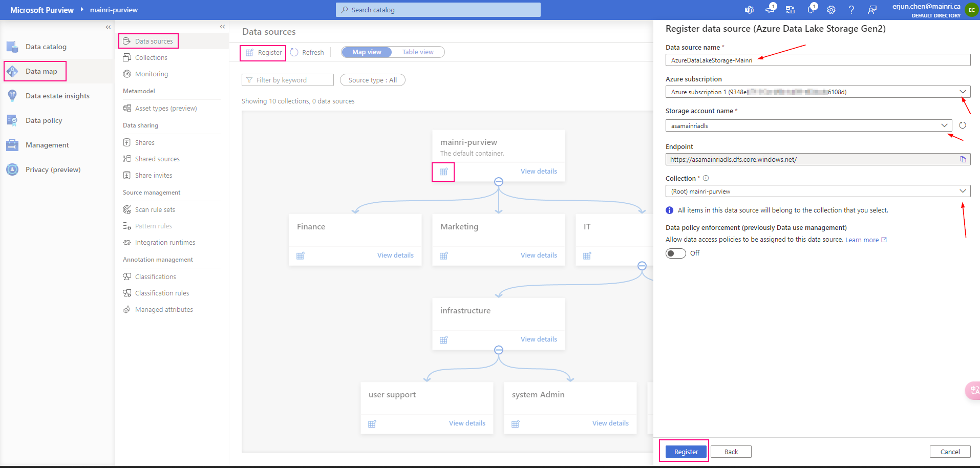Viewport: 980px width, 468px height.
Task: Copy the Endpoint URL using the copy icon
Action: (963, 159)
